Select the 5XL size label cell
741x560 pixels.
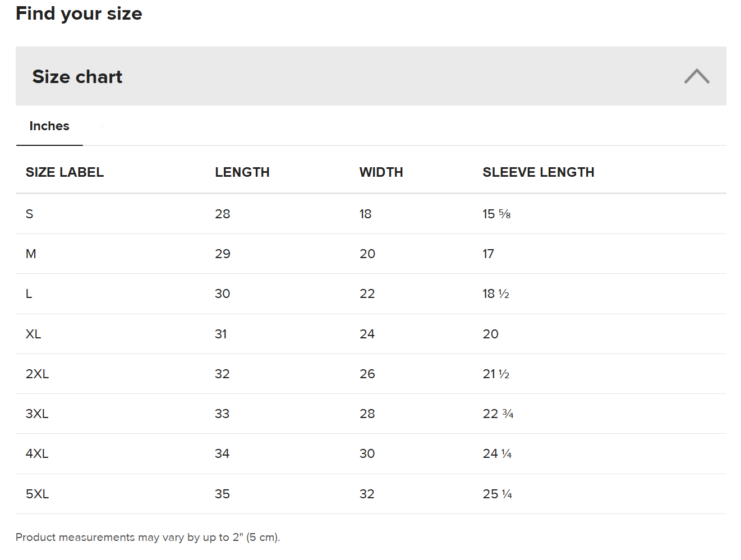[37, 494]
